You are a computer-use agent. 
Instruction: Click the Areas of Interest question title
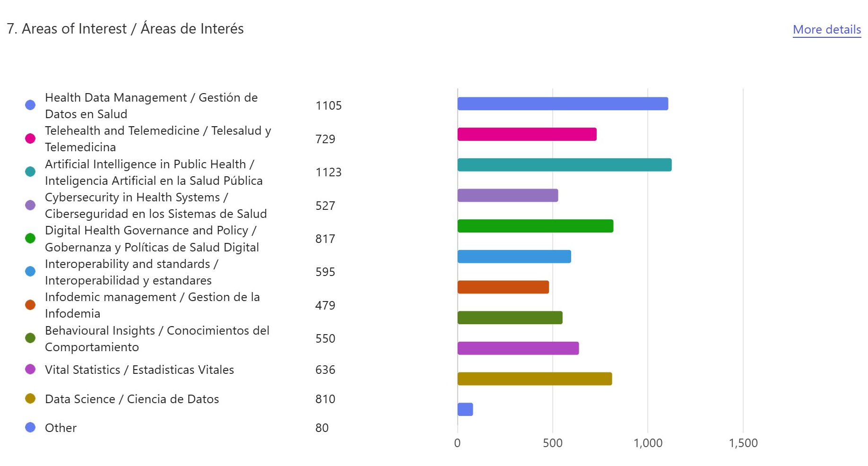point(125,29)
